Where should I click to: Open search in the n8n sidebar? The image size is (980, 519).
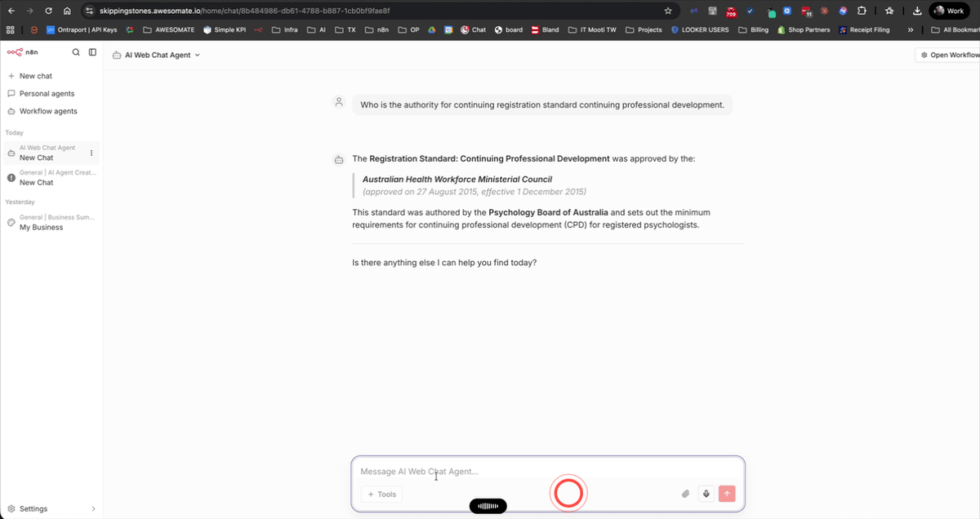click(x=75, y=51)
